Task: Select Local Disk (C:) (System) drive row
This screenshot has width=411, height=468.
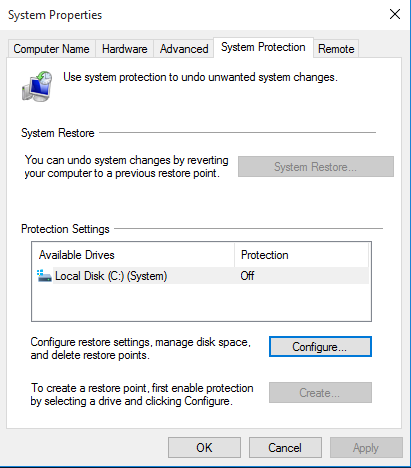Action: point(202,276)
